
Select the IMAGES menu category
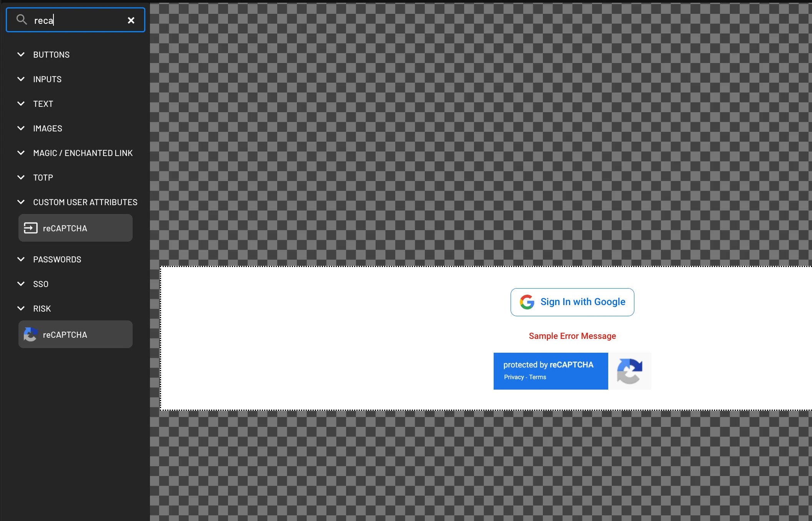[47, 128]
